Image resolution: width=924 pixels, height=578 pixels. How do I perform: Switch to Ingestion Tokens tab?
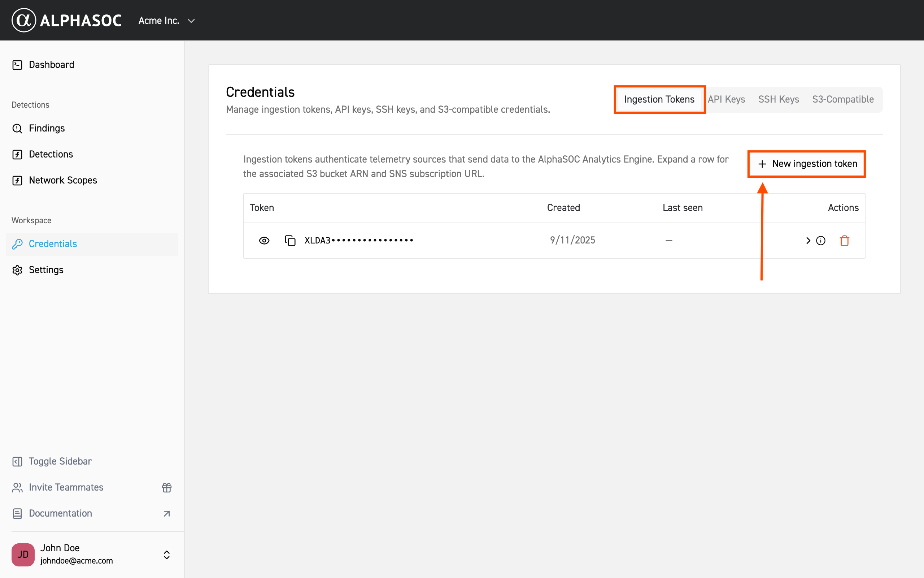659,99
